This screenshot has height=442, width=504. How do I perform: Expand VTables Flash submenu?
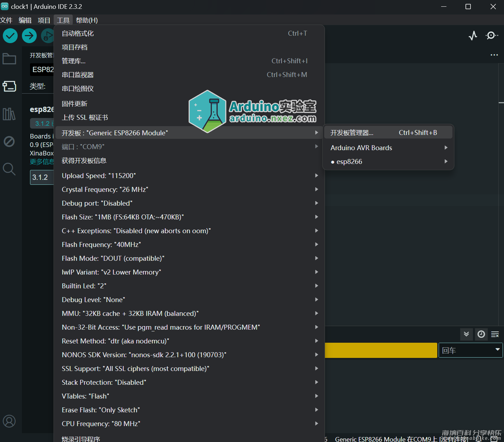[x=189, y=396]
